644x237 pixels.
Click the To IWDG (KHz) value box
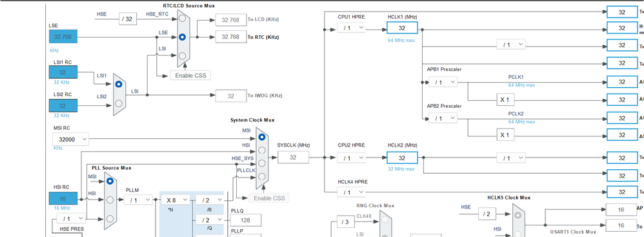(230, 96)
